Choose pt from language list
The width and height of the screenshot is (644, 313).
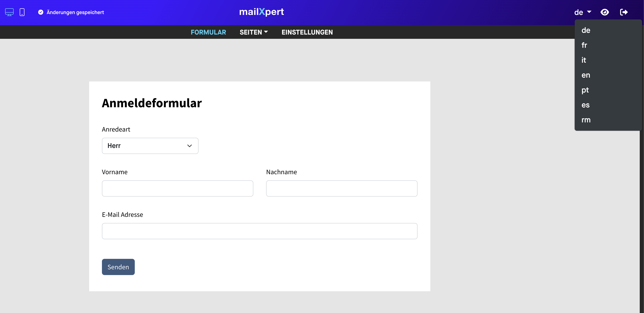585,90
